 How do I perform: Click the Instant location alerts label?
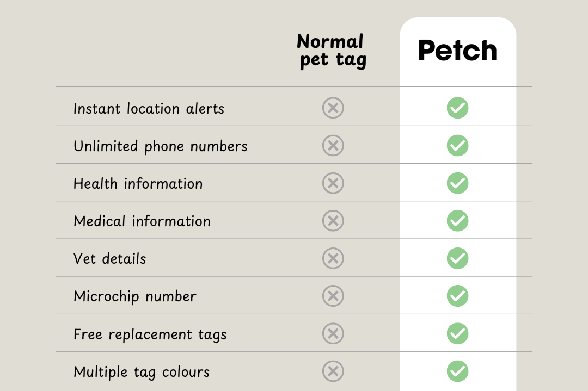point(149,108)
